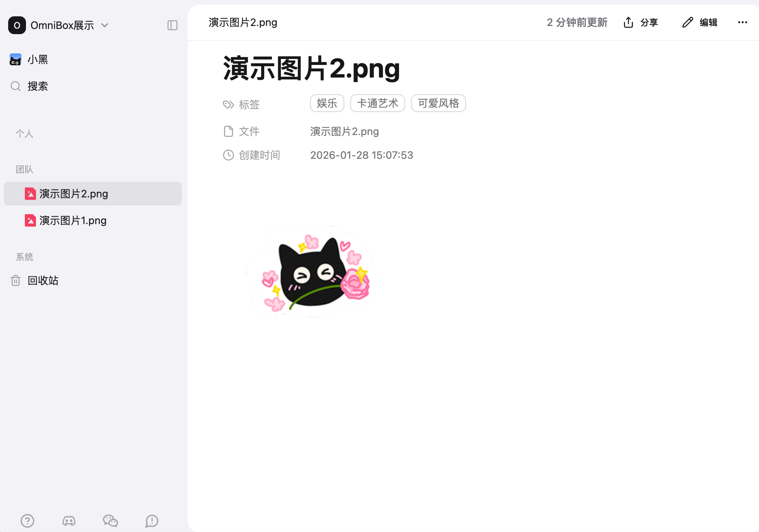Expand the 个人 section header
This screenshot has width=759, height=532.
24,134
